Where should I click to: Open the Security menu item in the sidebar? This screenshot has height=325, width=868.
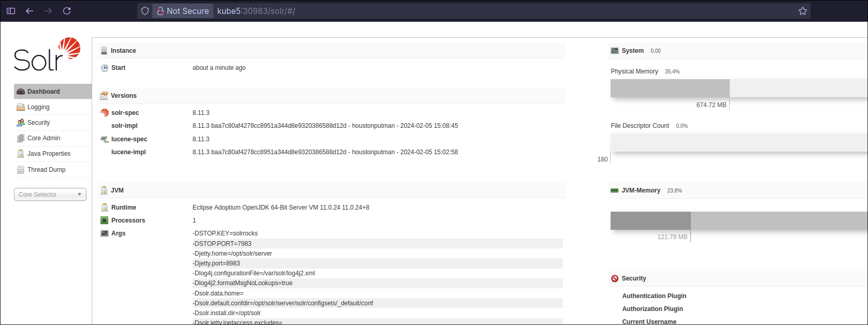pos(53,123)
